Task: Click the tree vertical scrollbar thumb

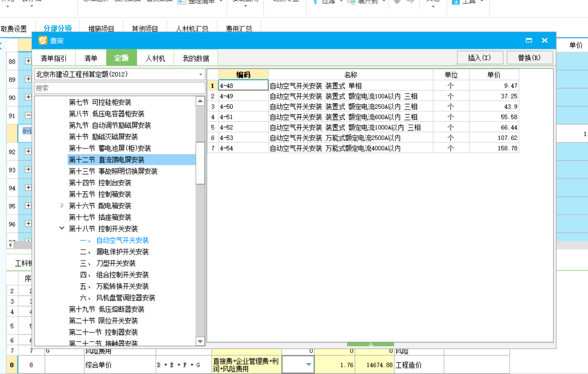Action: [x=200, y=163]
